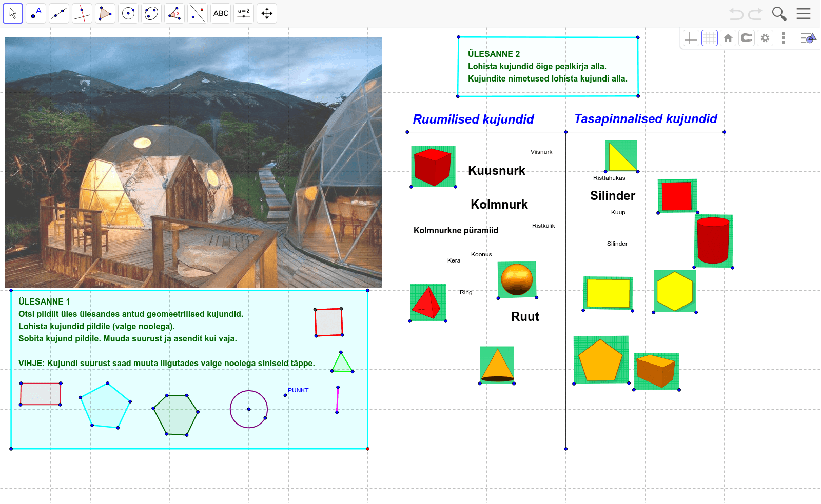The height and width of the screenshot is (504, 821).
Task: Click the large bold Silinder label
Action: point(613,196)
